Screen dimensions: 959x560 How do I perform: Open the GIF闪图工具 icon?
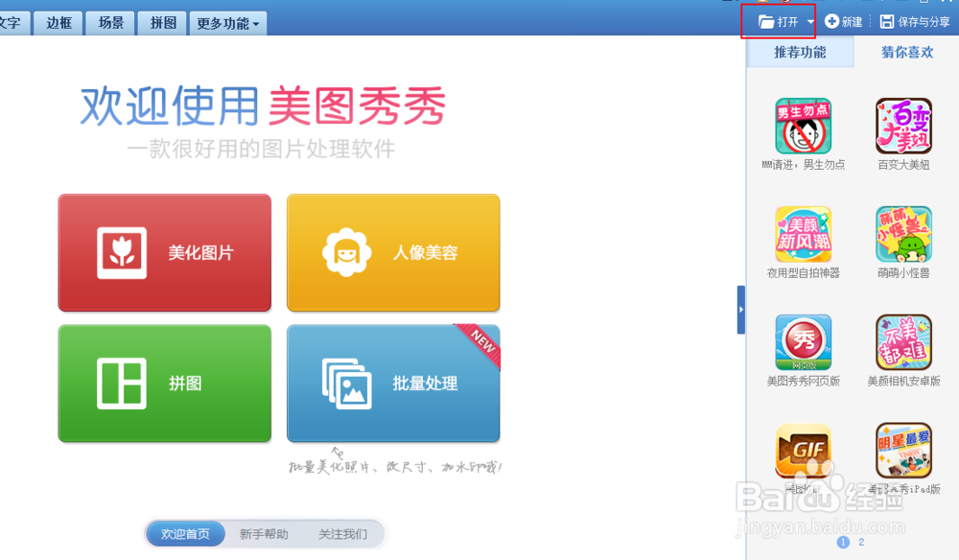pyautogui.click(x=803, y=451)
